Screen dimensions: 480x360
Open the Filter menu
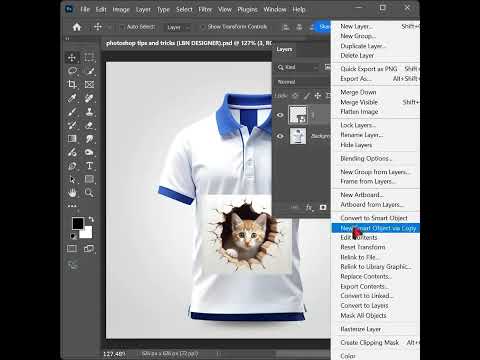coord(205,9)
